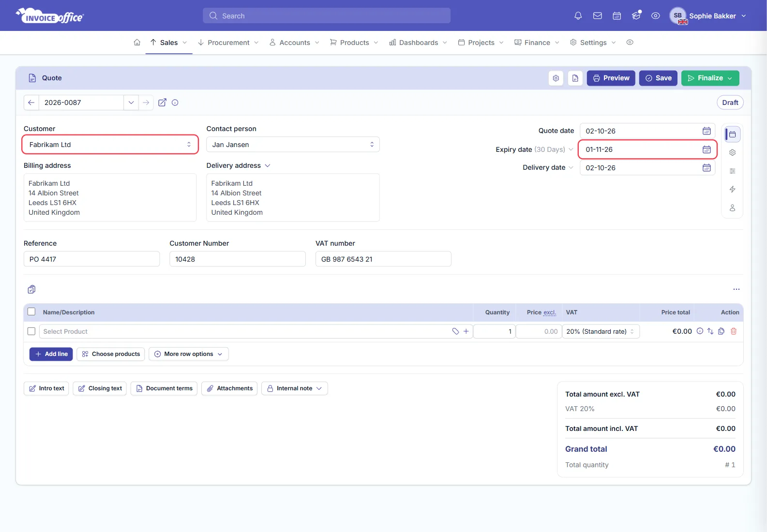The height and width of the screenshot is (532, 767).
Task: Open the lightning bolt automation icon
Action: [x=732, y=189]
